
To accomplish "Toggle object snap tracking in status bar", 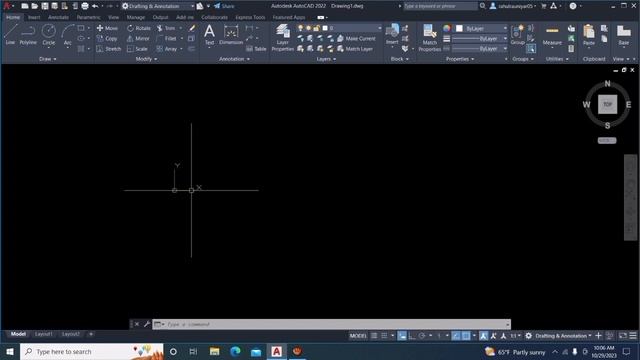I will coord(456,336).
